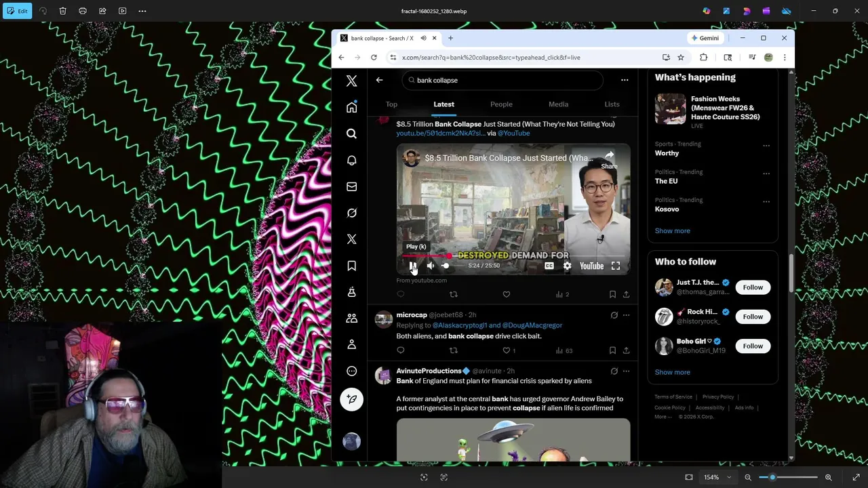Screen dimensions: 868x488
Task: Open Messages envelope icon in X sidebar
Action: (x=351, y=186)
